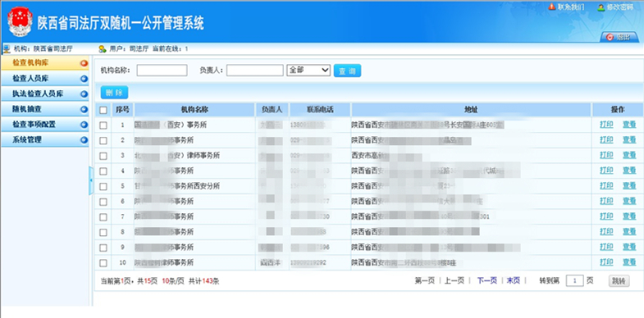Open 检查机构库 menu item

[45, 63]
